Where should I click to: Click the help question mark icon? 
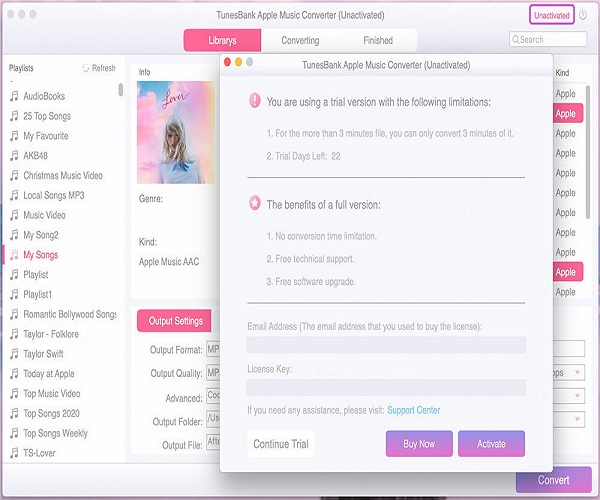click(583, 15)
